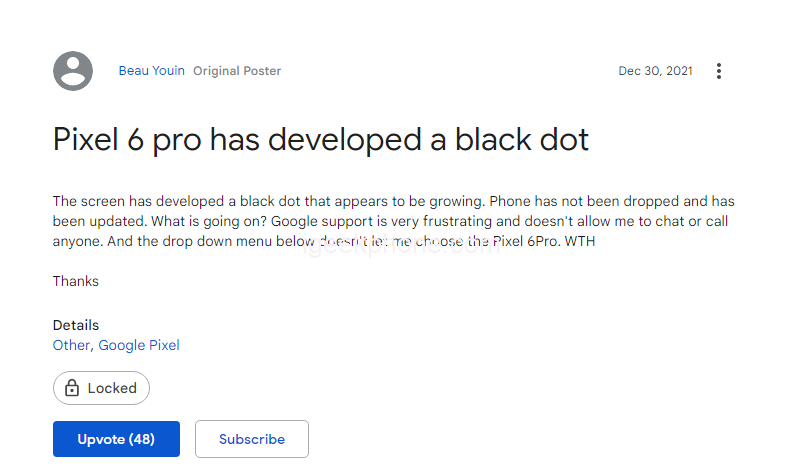Click the Thanks line in the post
The width and height of the screenshot is (789, 475).
[x=76, y=281]
